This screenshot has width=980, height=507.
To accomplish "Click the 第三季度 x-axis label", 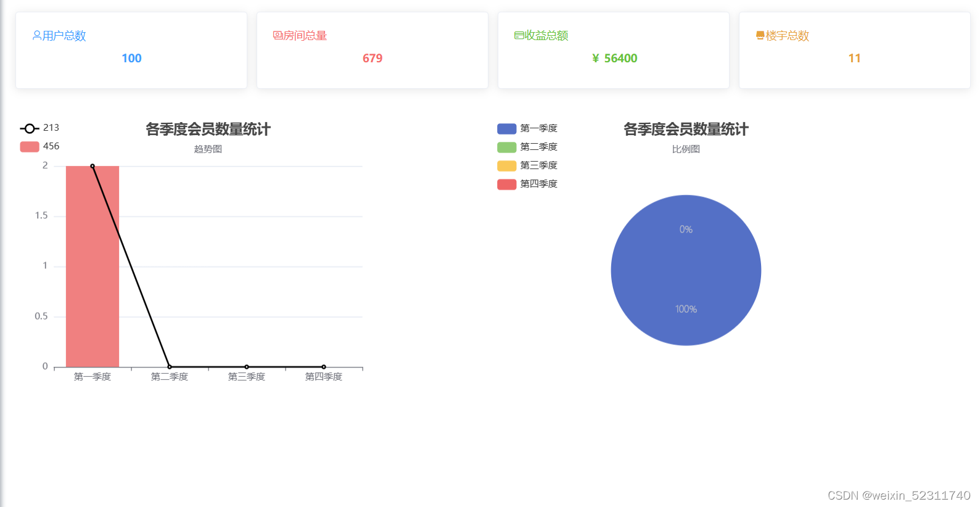I will point(247,377).
